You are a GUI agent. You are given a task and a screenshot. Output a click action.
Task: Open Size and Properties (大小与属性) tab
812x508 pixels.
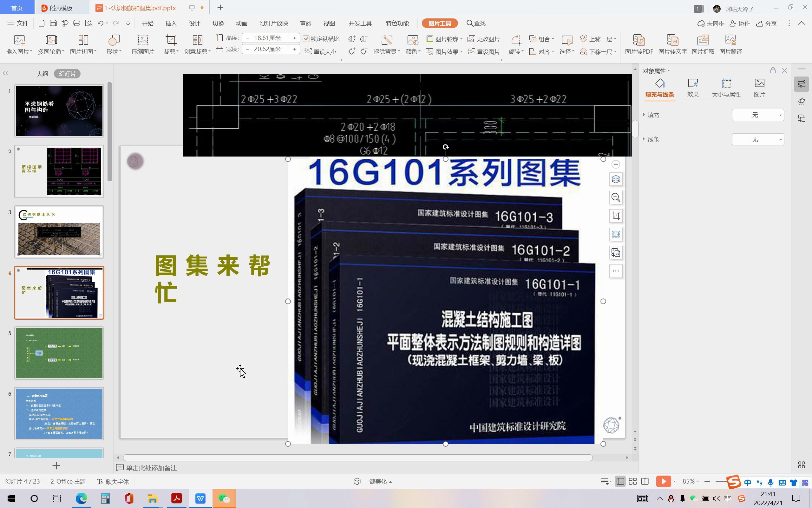(x=726, y=88)
